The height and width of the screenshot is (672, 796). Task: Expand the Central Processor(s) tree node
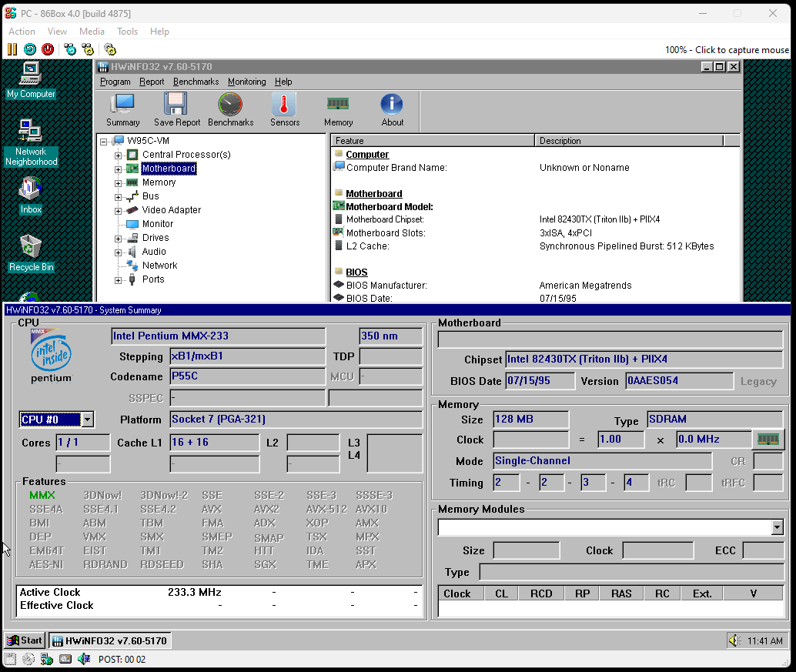point(119,154)
